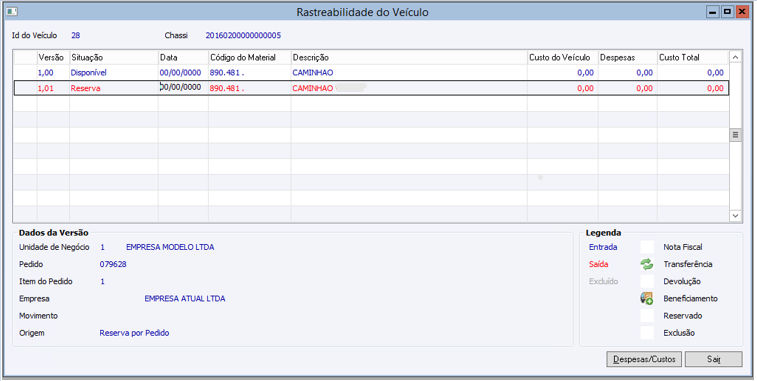Click EMPRESA ATUAL LTDA text
This screenshot has height=381, width=757.
click(185, 298)
